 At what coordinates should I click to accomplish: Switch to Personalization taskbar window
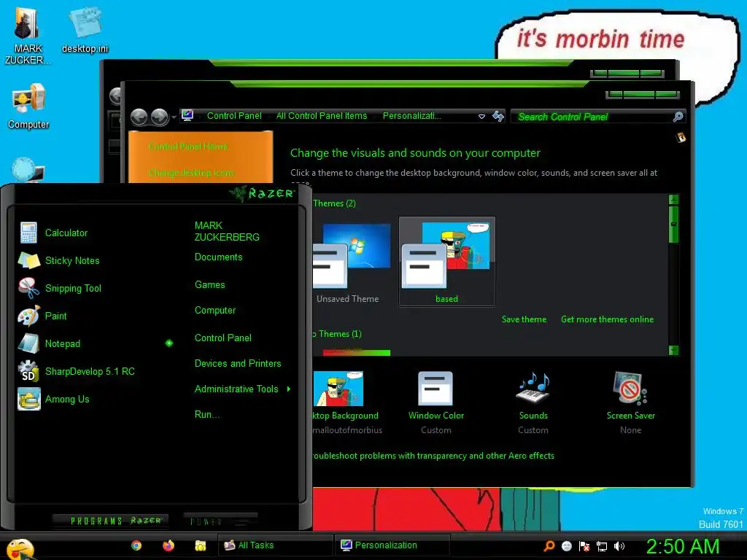pyautogui.click(x=392, y=545)
